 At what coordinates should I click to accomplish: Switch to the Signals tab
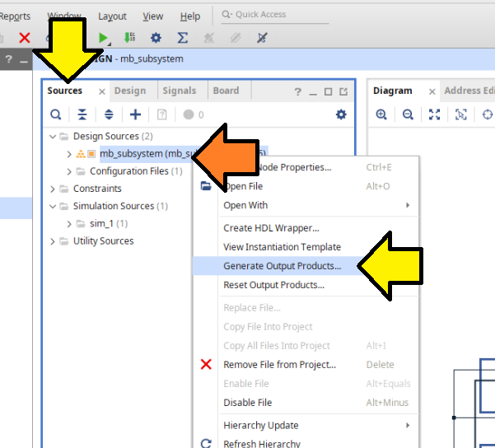(x=180, y=91)
